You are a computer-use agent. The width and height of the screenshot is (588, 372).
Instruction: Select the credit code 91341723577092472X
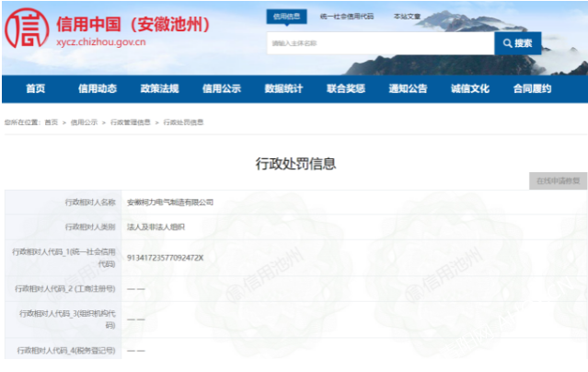tap(165, 258)
